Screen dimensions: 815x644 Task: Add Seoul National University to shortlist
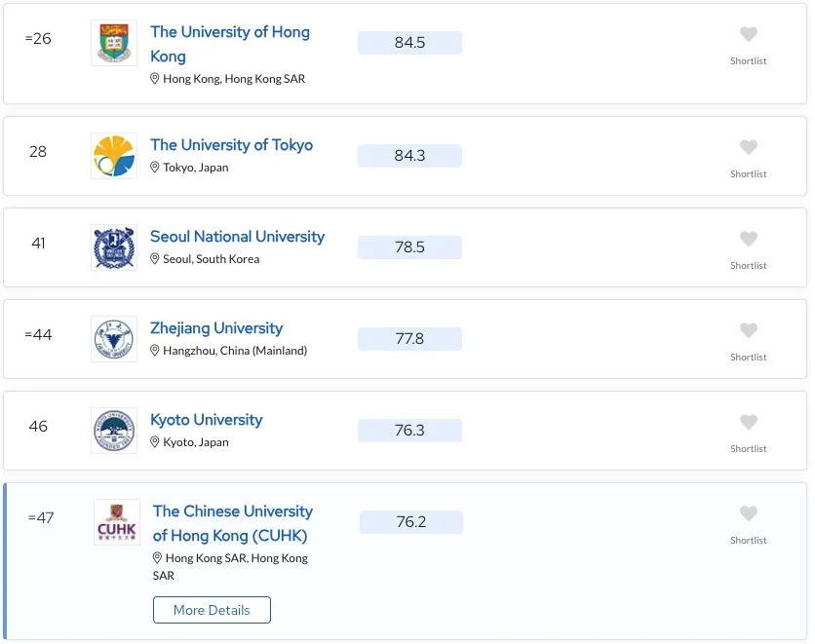748,240
